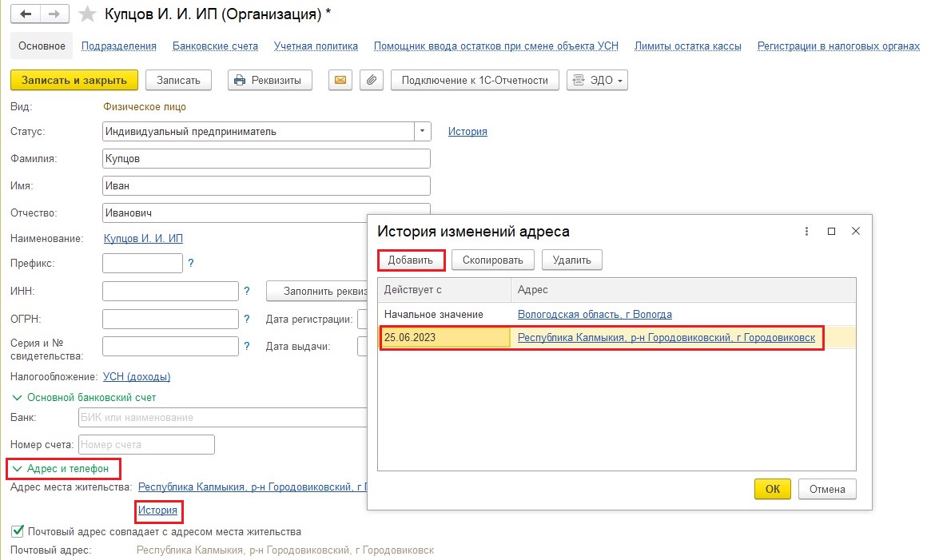927x560 pixels.
Task: Open the Адрес места жительства link
Action: 253,487
